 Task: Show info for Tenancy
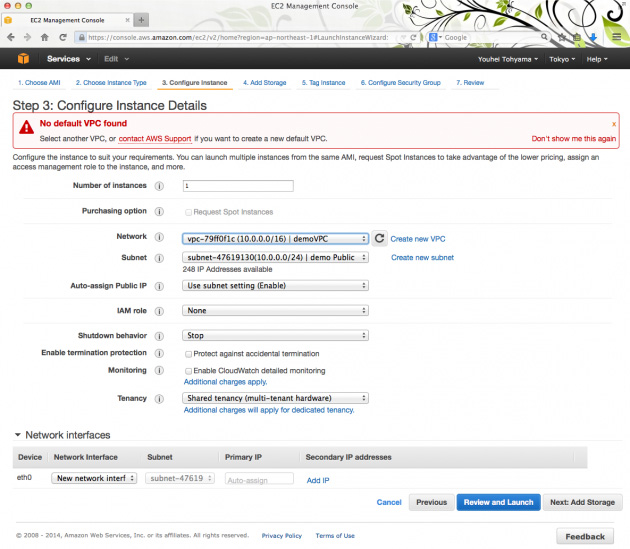point(160,399)
